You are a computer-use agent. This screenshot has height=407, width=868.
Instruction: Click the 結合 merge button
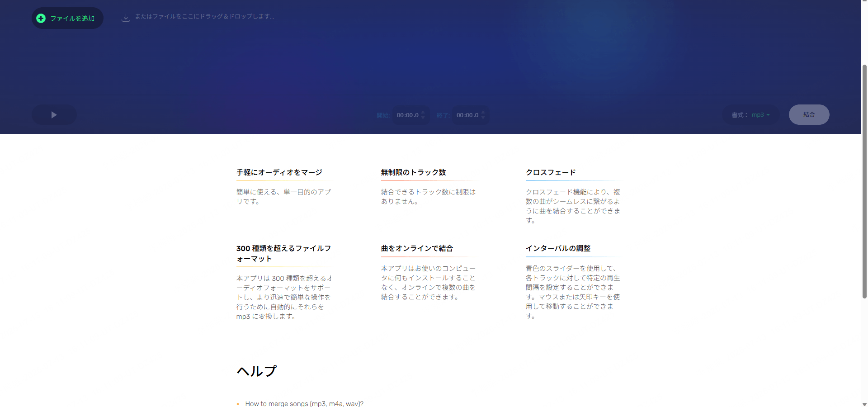809,115
